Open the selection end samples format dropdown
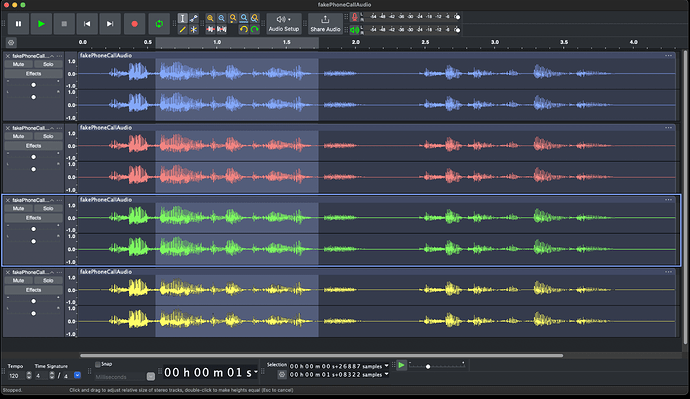The width and height of the screenshot is (690, 399). [x=386, y=374]
